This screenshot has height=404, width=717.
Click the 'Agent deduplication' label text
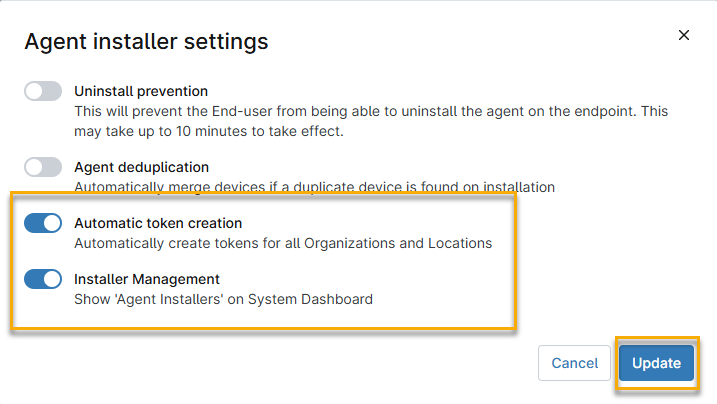coord(141,167)
